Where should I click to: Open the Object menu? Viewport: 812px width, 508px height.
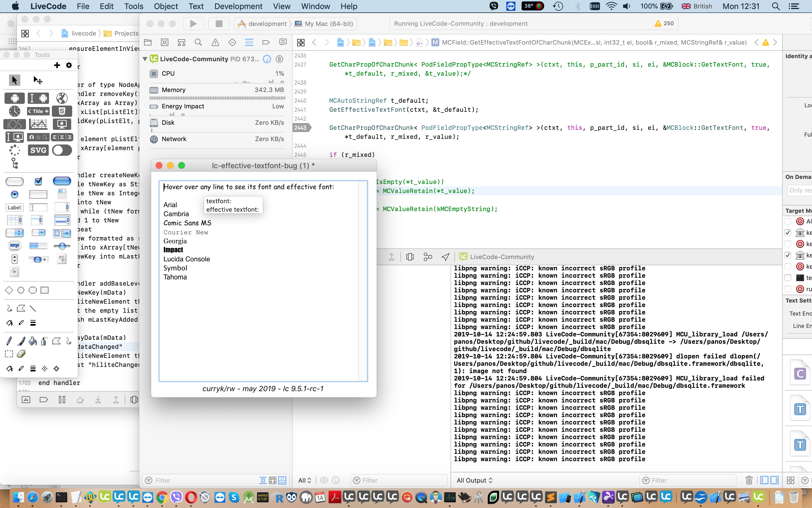[166, 6]
